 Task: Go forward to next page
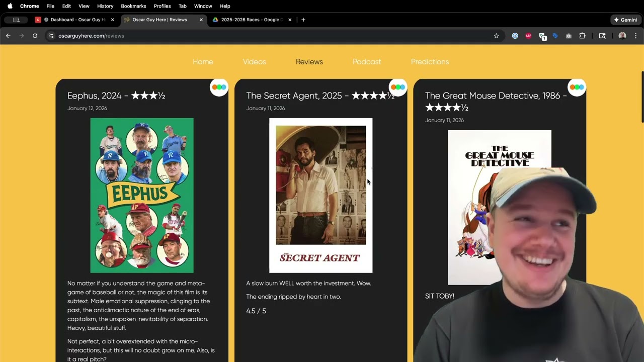(21, 36)
